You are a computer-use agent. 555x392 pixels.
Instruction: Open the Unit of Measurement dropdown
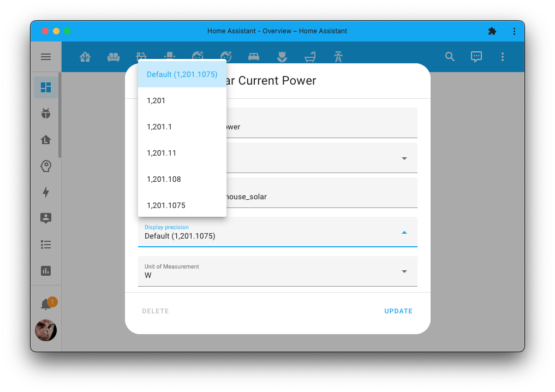404,271
